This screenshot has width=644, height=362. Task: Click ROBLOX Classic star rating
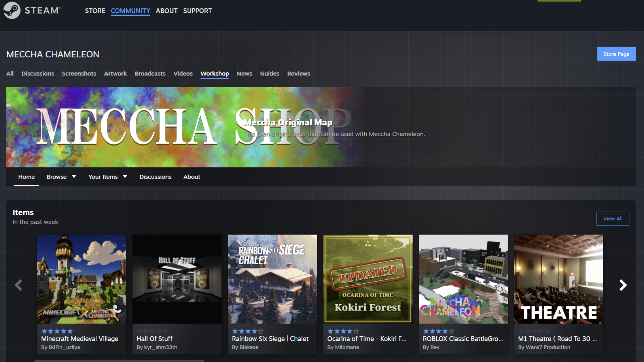click(438, 331)
